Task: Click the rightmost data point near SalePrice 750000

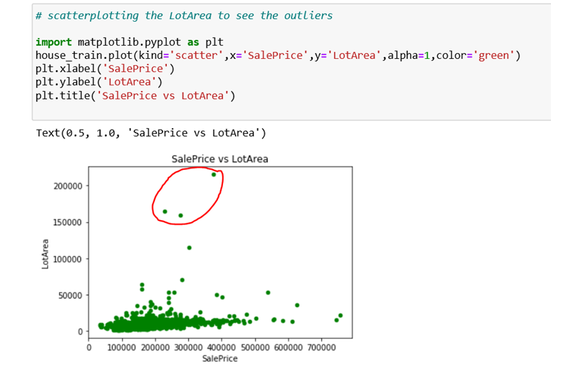Action: [341, 316]
